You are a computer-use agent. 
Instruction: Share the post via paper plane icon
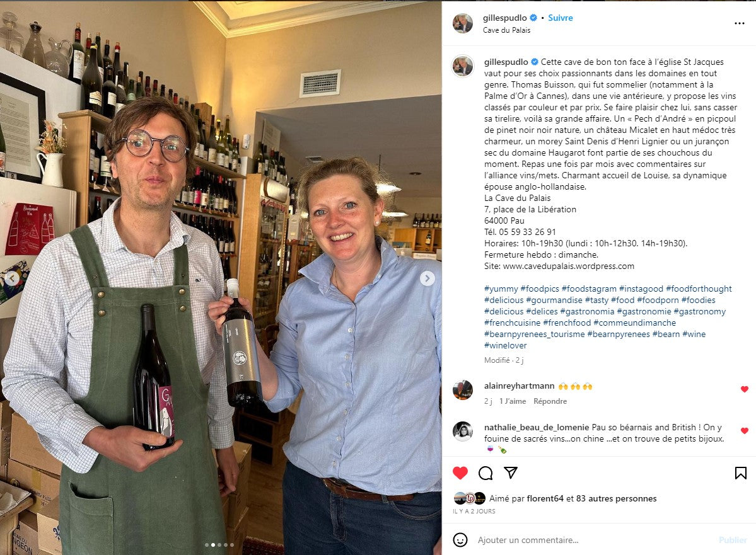tap(511, 472)
